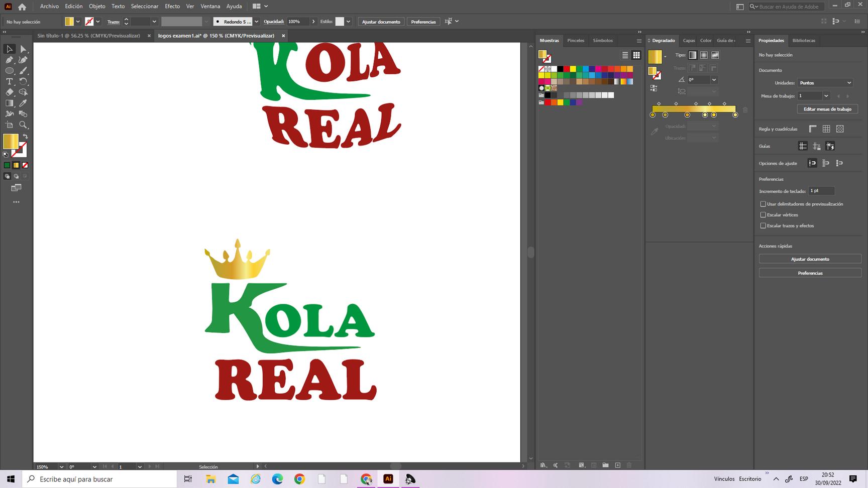Screen dimensions: 868x488
Task: Go to the Illustrator Home screen
Action: [x=22, y=7]
